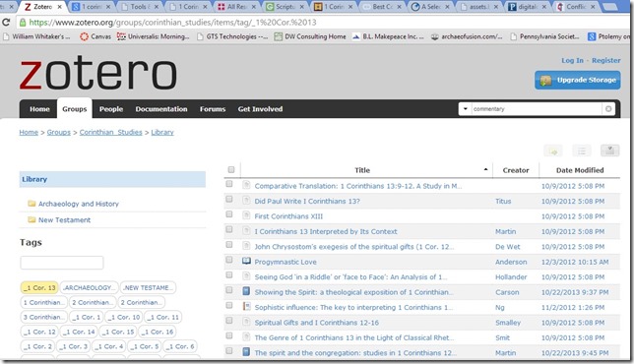This screenshot has width=634, height=364.
Task: Click the Log In link
Action: point(572,60)
